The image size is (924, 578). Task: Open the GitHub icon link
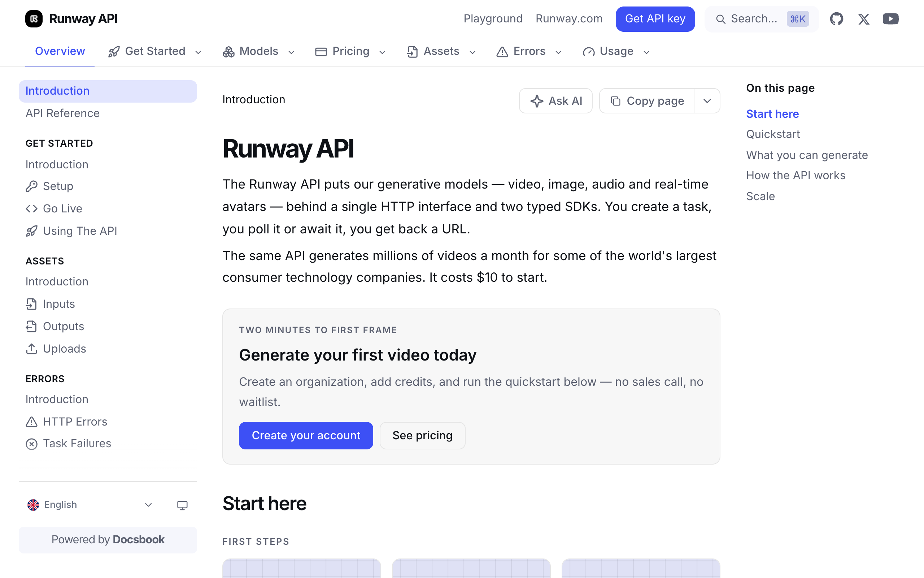pyautogui.click(x=836, y=19)
